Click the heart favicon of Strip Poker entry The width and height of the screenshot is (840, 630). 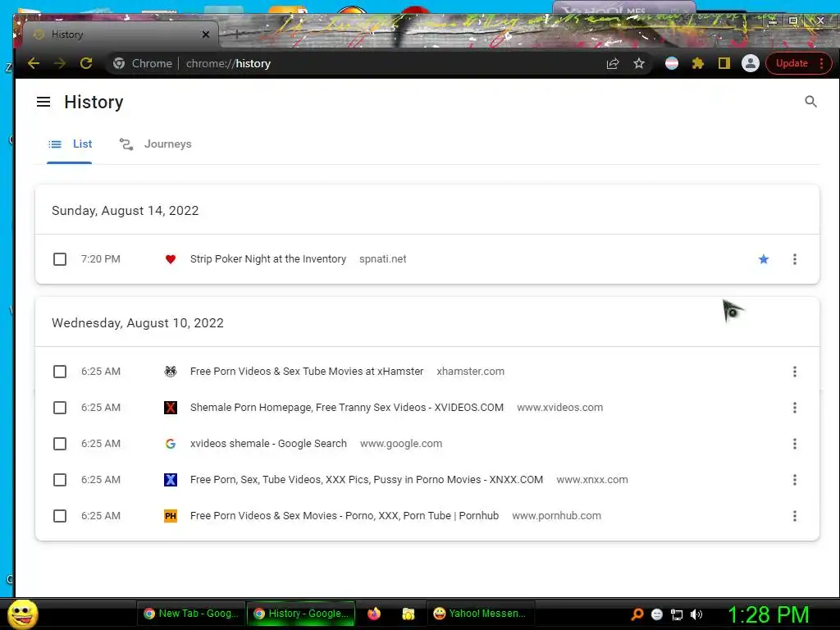coord(171,259)
